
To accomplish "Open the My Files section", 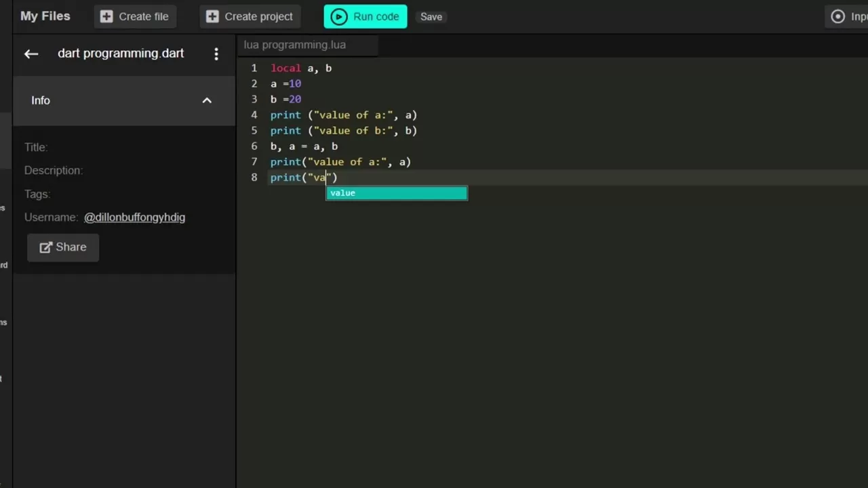I will pos(45,16).
